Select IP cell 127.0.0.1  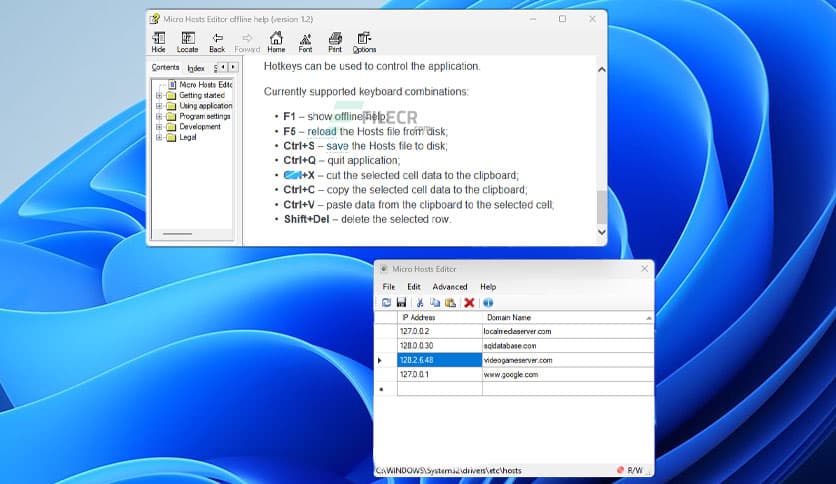(x=440, y=375)
